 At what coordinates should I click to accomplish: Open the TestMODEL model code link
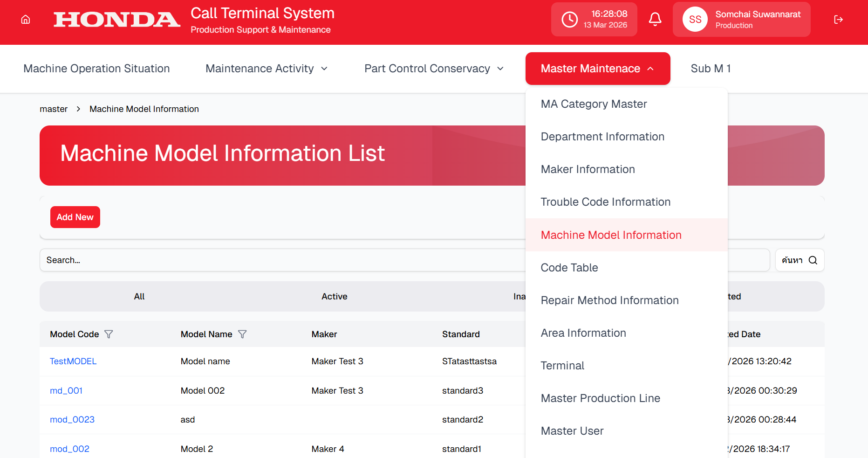(73, 361)
